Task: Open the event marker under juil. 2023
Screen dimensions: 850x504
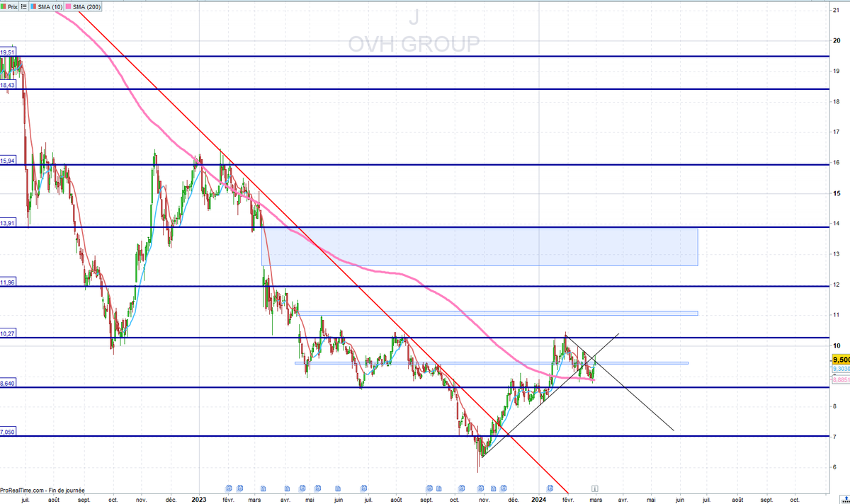Action: coord(363,488)
